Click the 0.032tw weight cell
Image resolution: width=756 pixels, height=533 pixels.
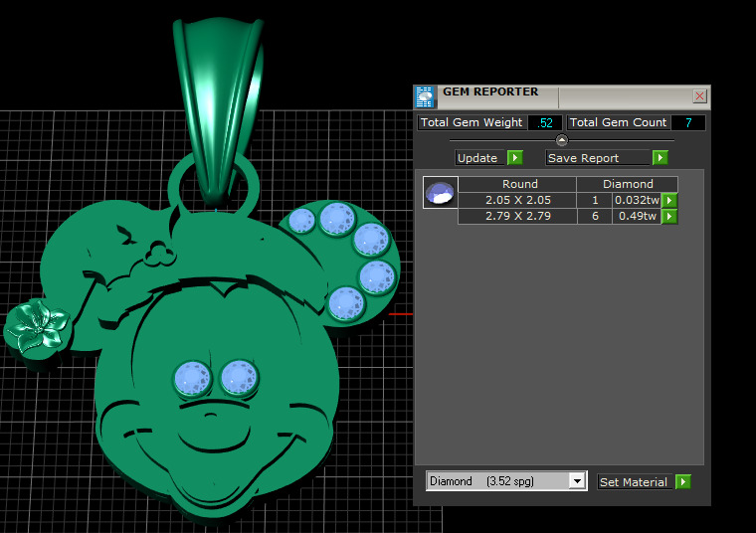click(x=637, y=200)
